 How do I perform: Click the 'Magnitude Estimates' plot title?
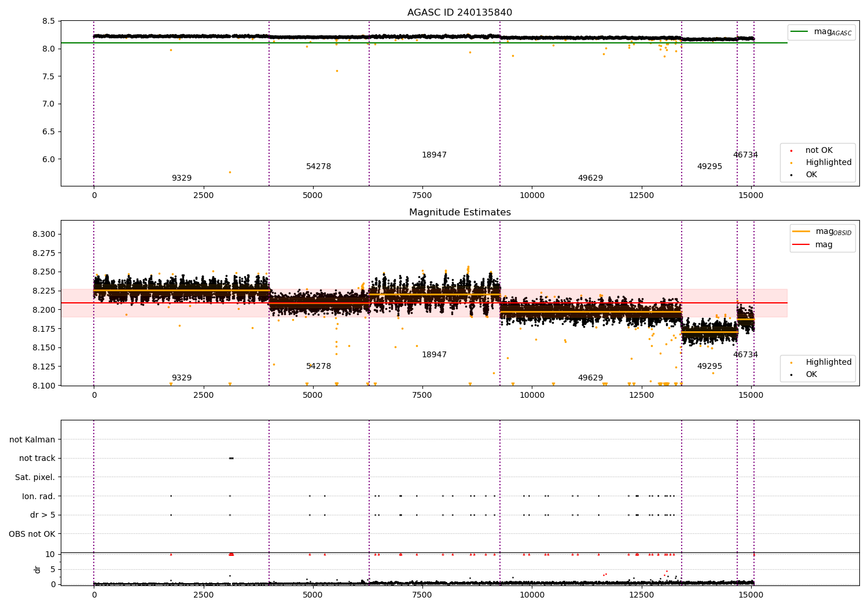[459, 213]
